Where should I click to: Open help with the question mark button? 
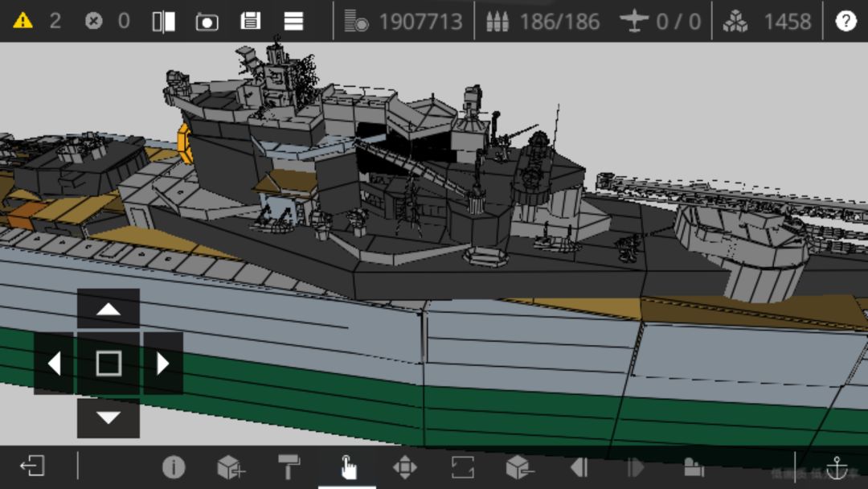(845, 21)
